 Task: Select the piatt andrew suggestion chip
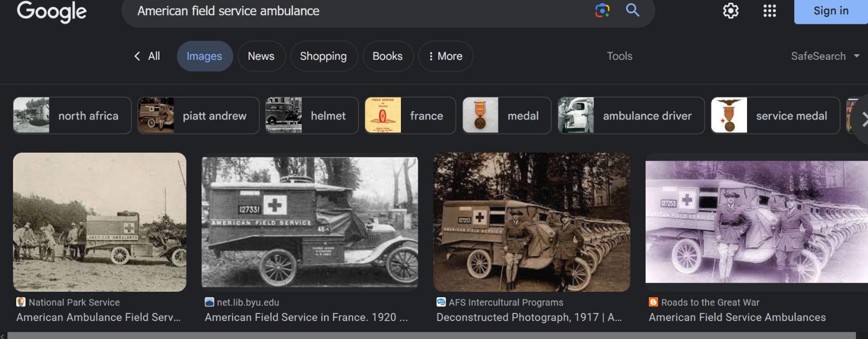(199, 115)
